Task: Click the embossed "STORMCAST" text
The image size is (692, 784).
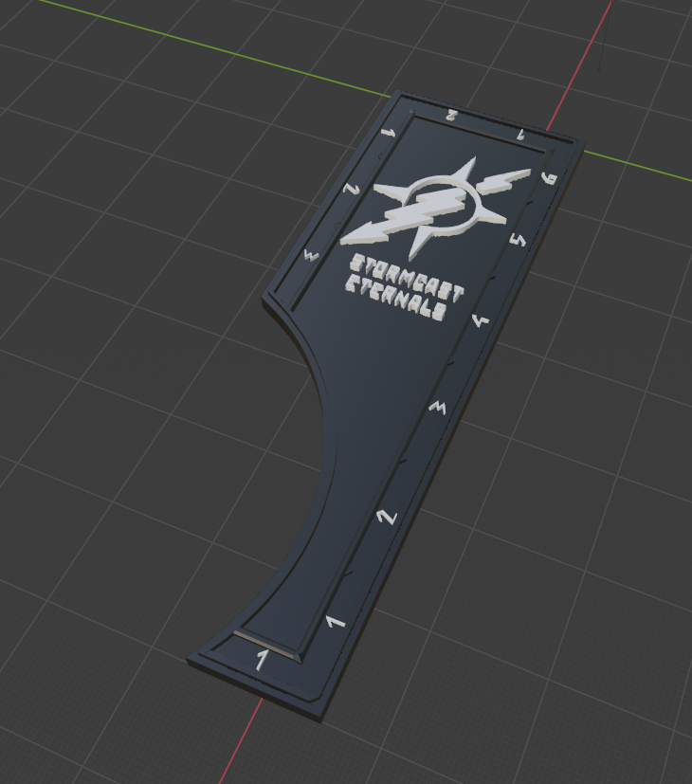Action: (406, 279)
